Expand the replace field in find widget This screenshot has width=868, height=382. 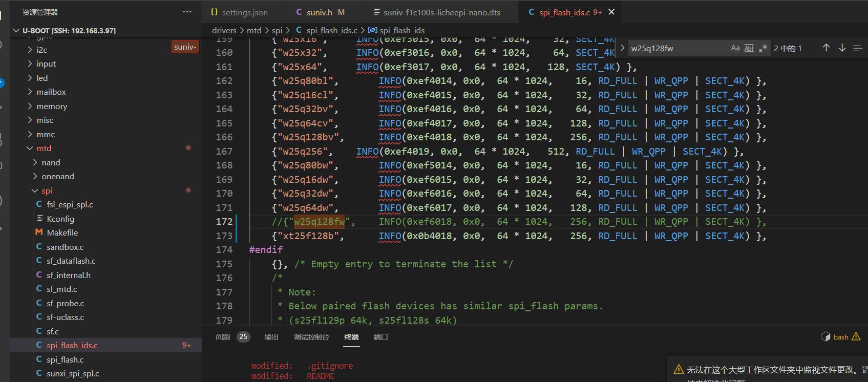coord(622,48)
